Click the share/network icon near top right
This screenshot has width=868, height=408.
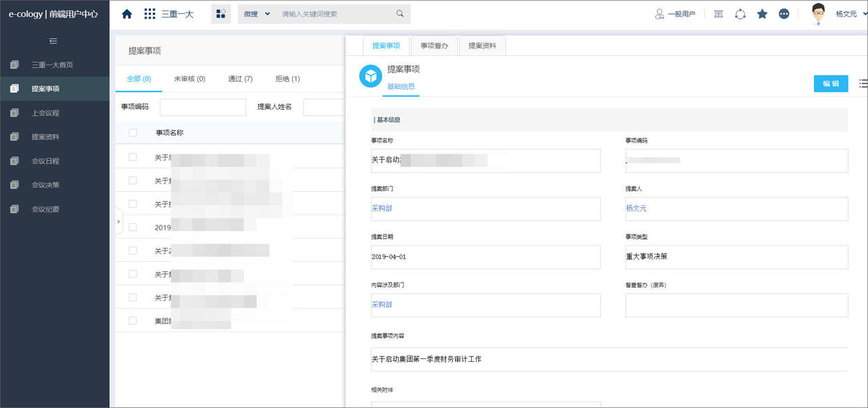tap(740, 13)
